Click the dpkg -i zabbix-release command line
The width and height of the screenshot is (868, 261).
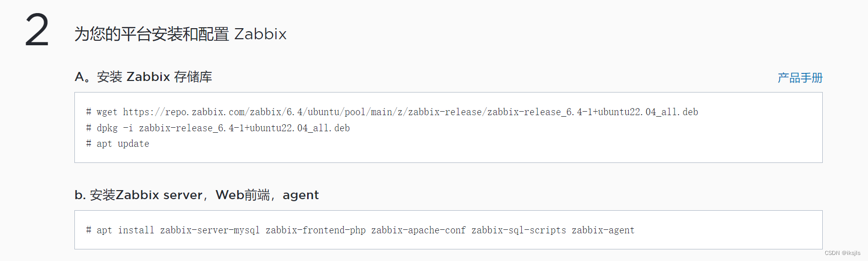[x=218, y=128]
